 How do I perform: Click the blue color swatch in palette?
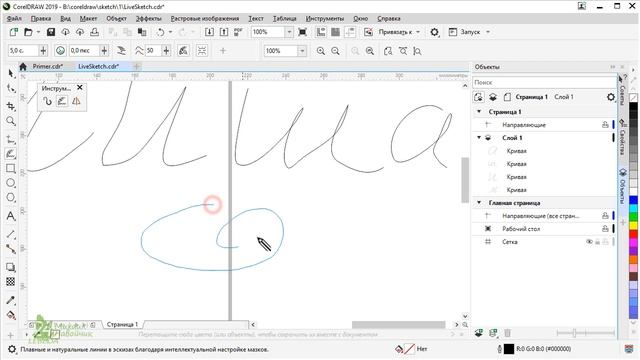click(633, 200)
